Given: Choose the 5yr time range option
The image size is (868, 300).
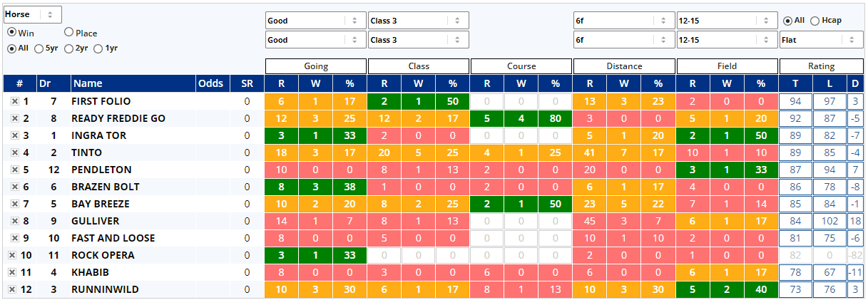Looking at the screenshot, I should click(39, 48).
